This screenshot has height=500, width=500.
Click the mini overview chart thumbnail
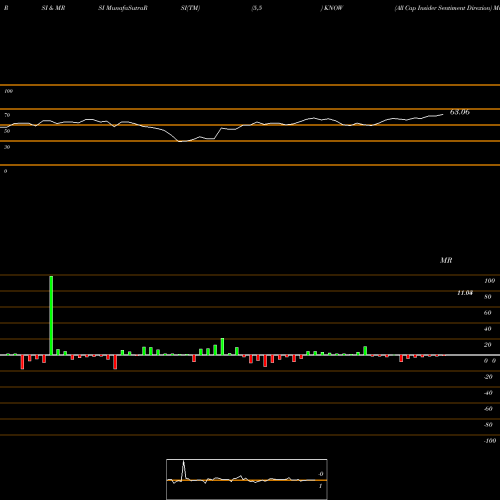(x=247, y=479)
